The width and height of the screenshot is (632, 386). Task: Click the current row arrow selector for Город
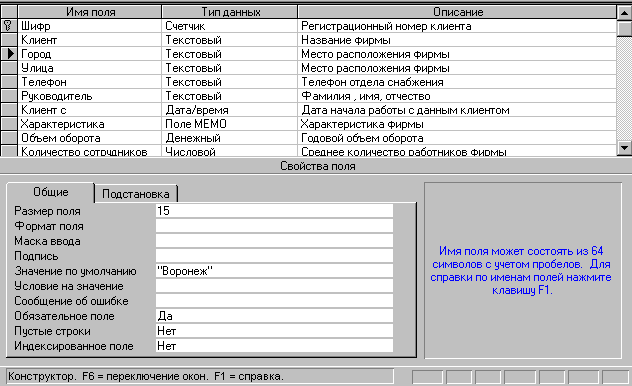(x=9, y=54)
